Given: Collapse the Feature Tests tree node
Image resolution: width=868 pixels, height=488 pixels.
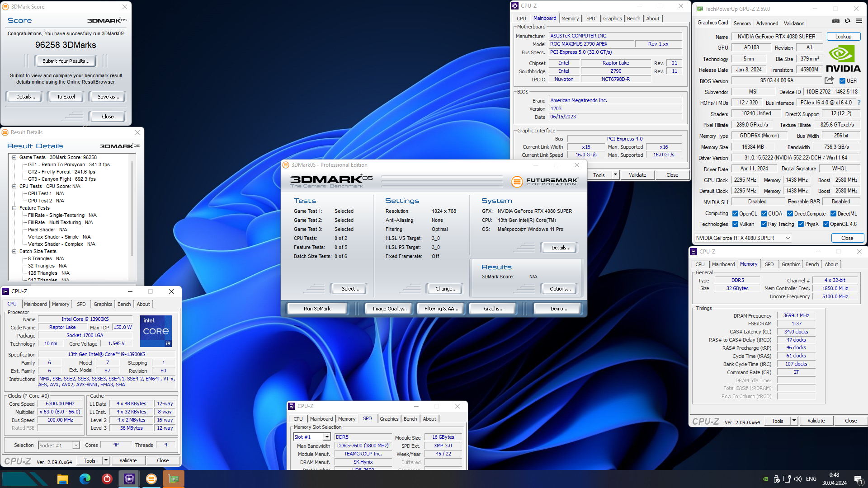Looking at the screenshot, I should pos(14,208).
